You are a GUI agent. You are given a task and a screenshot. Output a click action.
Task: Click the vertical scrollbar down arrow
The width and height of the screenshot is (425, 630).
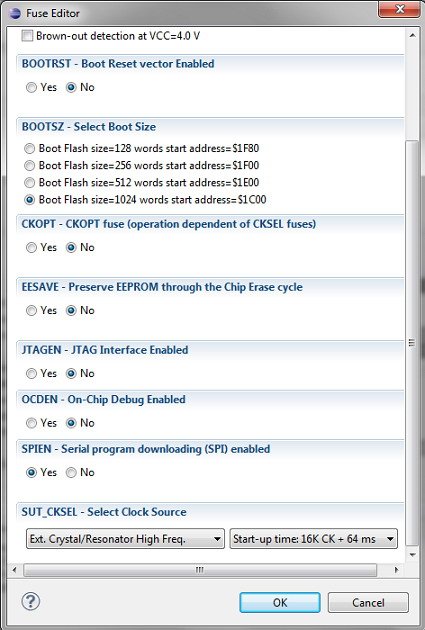(x=412, y=555)
